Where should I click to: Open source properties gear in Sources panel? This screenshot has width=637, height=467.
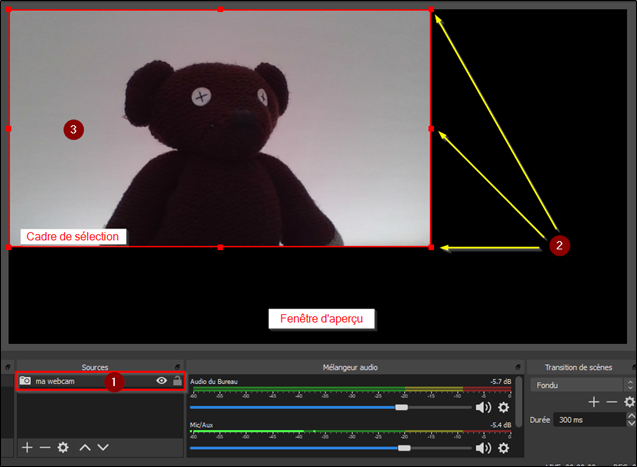63,448
